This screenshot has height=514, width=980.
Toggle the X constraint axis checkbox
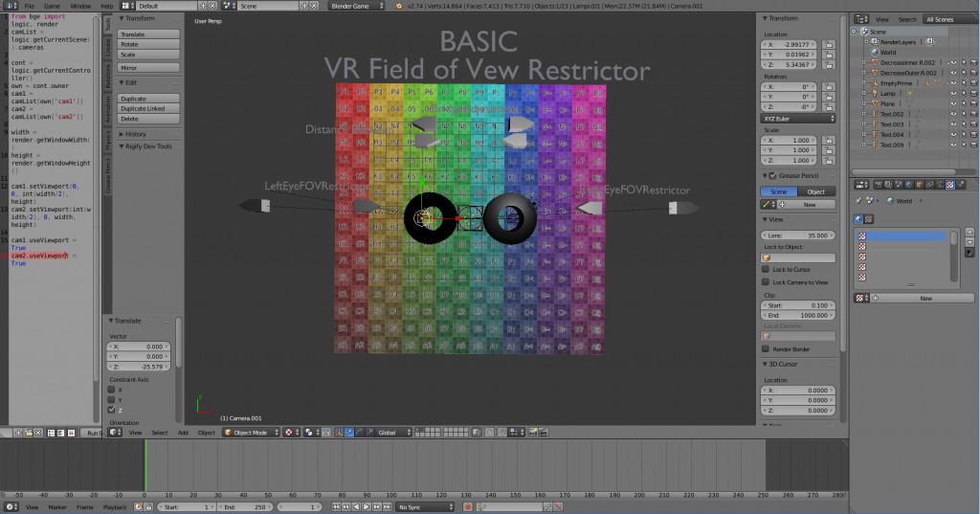pos(111,389)
